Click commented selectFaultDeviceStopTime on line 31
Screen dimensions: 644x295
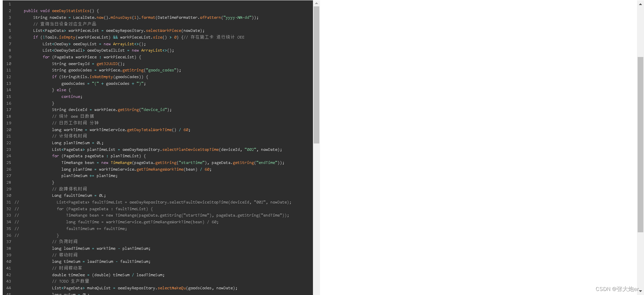[x=199, y=202]
